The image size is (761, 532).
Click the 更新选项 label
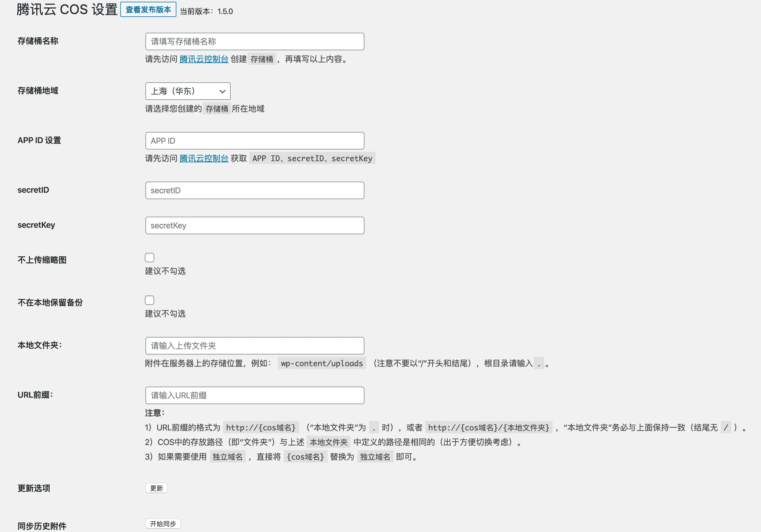[34, 488]
